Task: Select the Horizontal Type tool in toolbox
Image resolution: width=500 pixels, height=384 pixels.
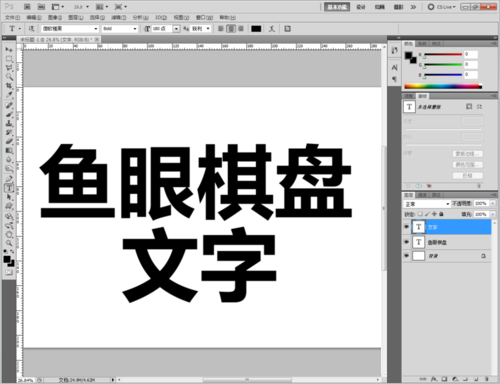Action: click(x=9, y=188)
